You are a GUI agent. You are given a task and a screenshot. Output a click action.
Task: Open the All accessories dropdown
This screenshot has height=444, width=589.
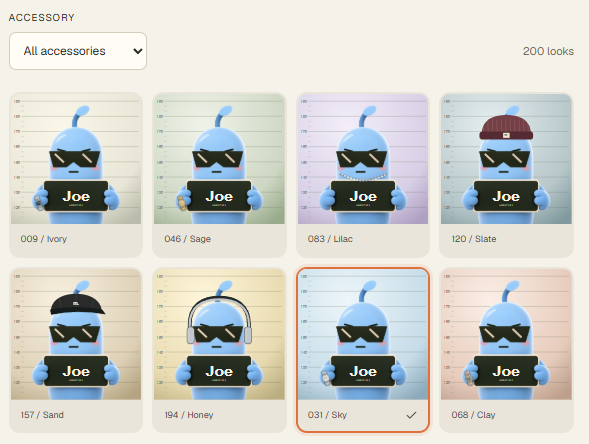pos(78,51)
